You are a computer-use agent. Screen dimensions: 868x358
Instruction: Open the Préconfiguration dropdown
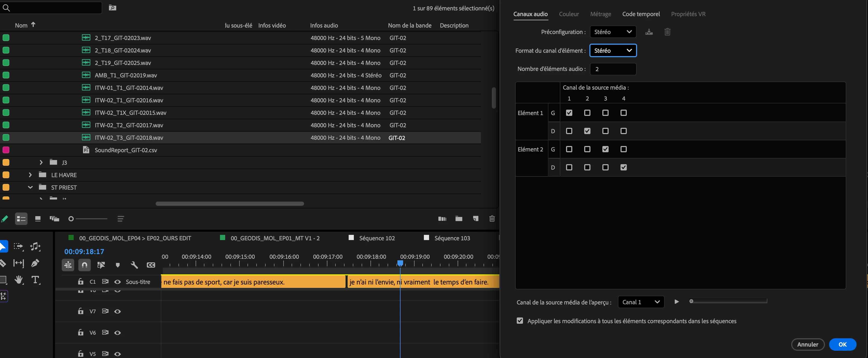(612, 32)
